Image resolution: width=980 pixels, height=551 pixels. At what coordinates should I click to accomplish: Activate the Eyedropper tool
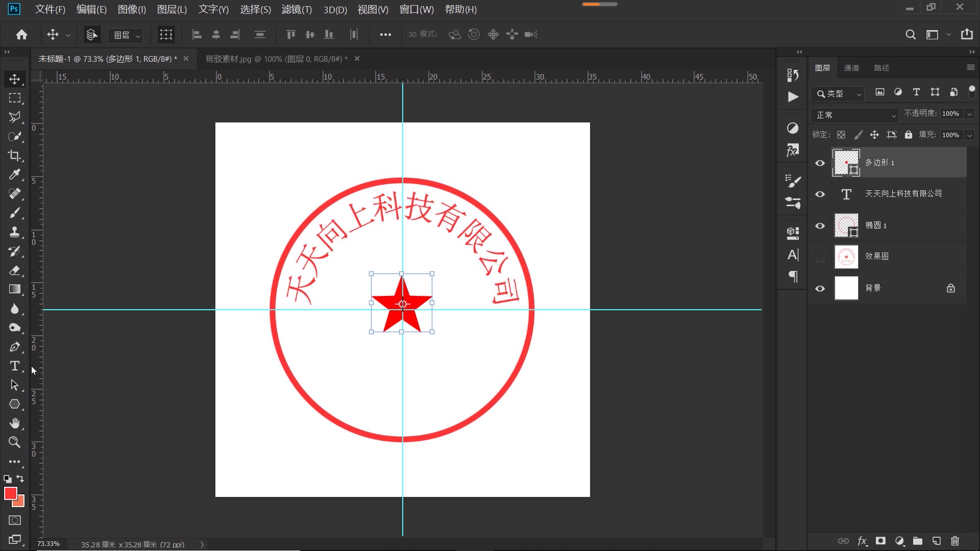15,175
